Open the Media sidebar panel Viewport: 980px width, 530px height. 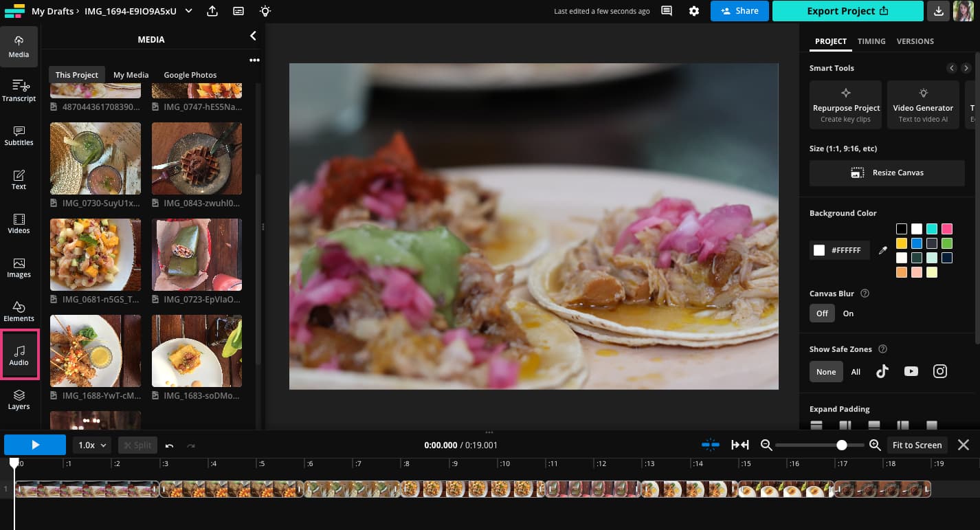click(19, 47)
